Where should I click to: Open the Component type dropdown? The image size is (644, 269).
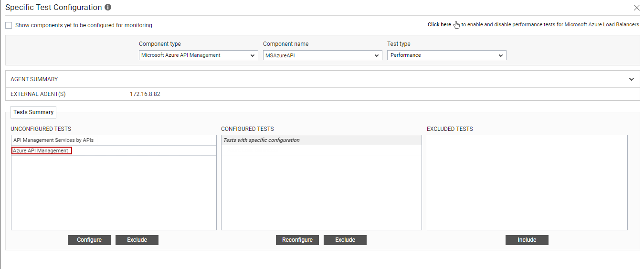tap(199, 55)
